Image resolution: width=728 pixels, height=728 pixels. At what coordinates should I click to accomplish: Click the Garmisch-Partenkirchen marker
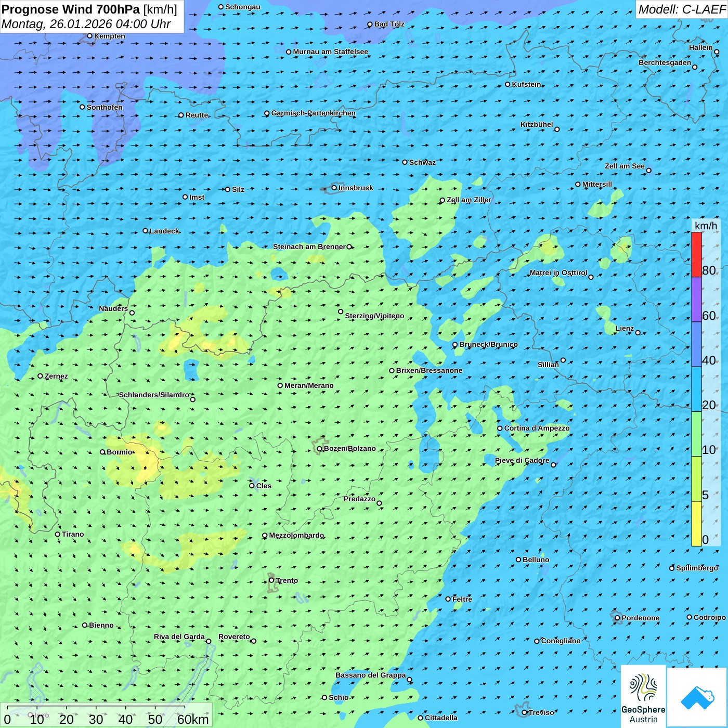267,113
